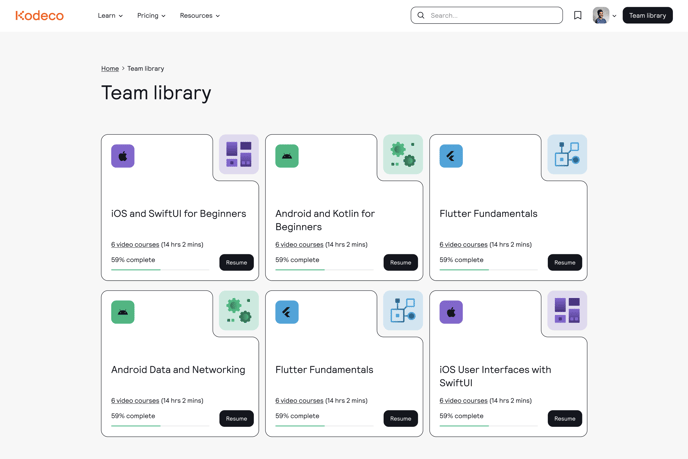Open iOS and SwiftUI for Beginners title

(179, 214)
